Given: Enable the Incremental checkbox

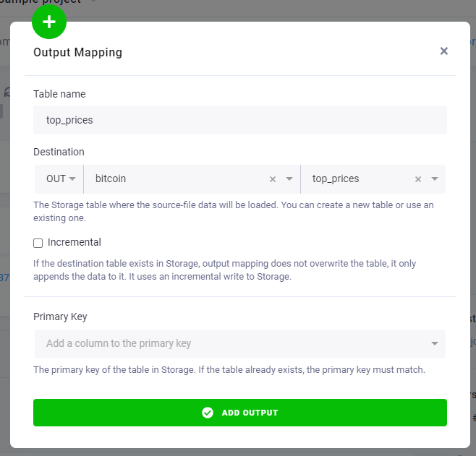Looking at the screenshot, I should [38, 243].
